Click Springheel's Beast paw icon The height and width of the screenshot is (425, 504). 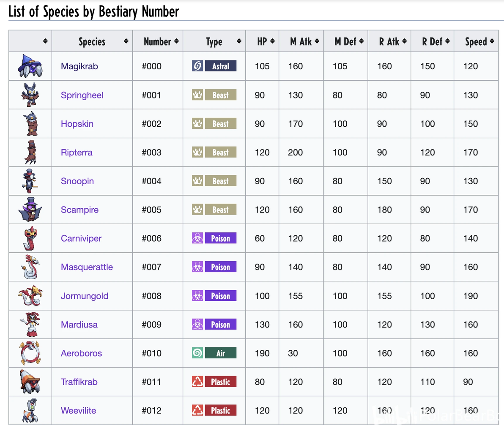point(197,95)
